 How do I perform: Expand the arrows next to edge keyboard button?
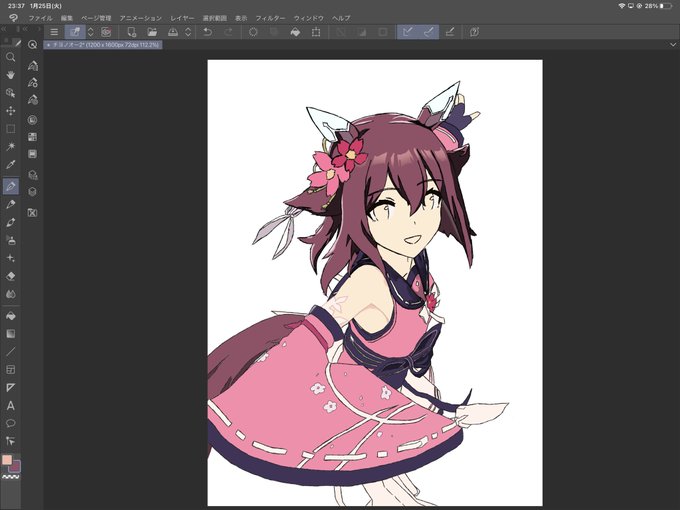pos(91,32)
